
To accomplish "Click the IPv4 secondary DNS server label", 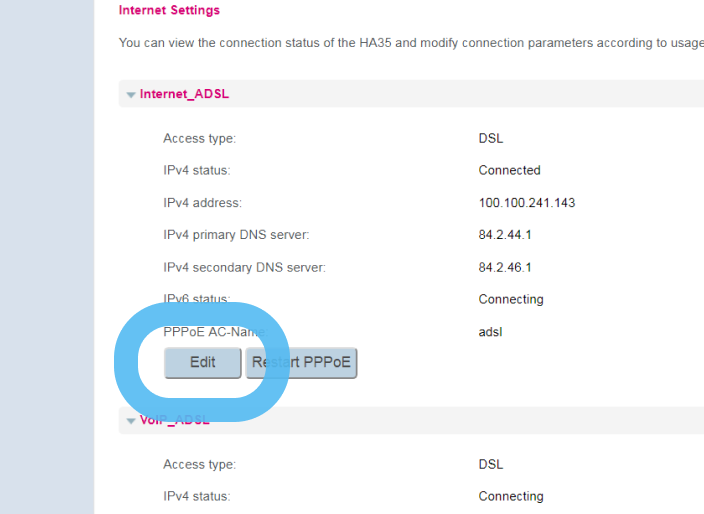I will click(x=244, y=267).
